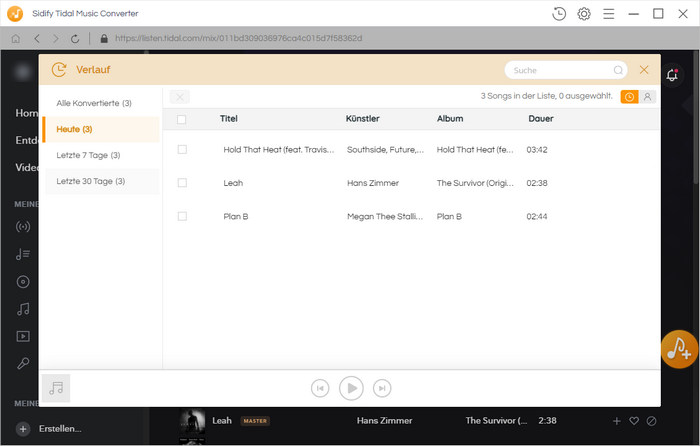
Task: Click the Album column header
Action: tap(450, 118)
